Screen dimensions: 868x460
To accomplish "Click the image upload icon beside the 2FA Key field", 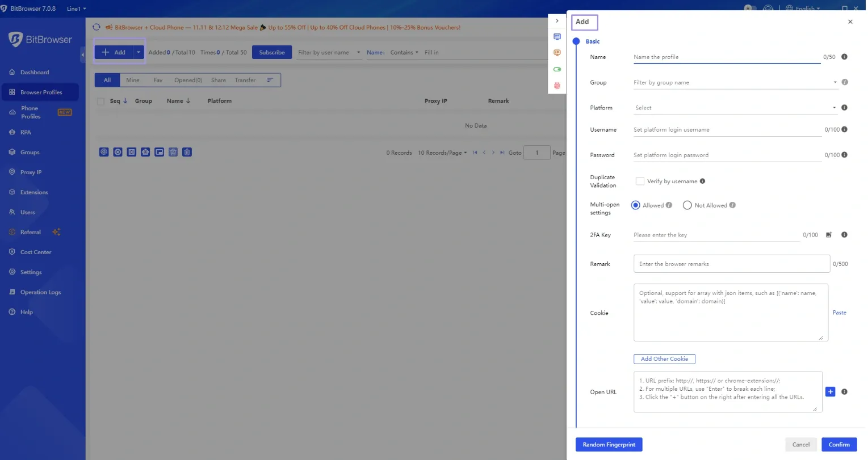I will 829,235.
